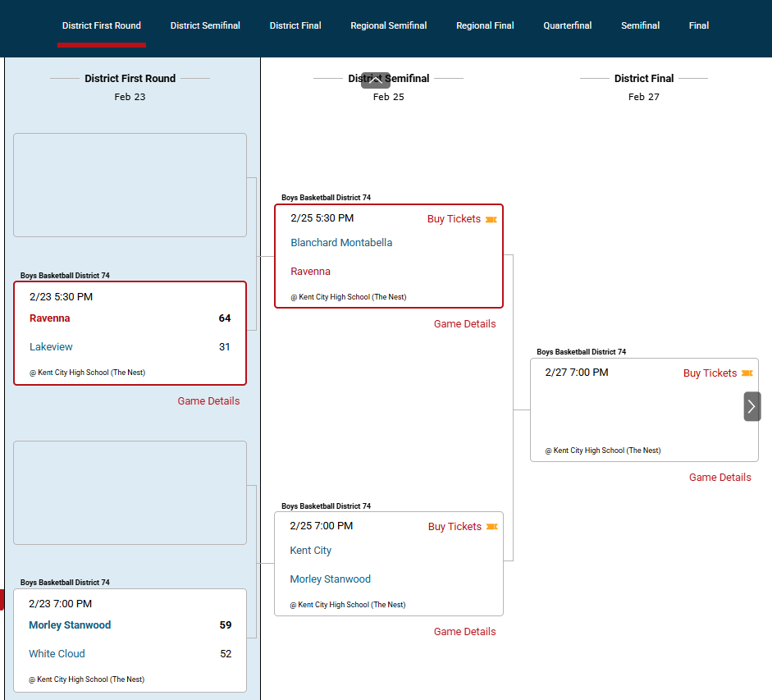Open Game Details for Kent City semifinal
Image resolution: width=772 pixels, height=700 pixels.
464,632
